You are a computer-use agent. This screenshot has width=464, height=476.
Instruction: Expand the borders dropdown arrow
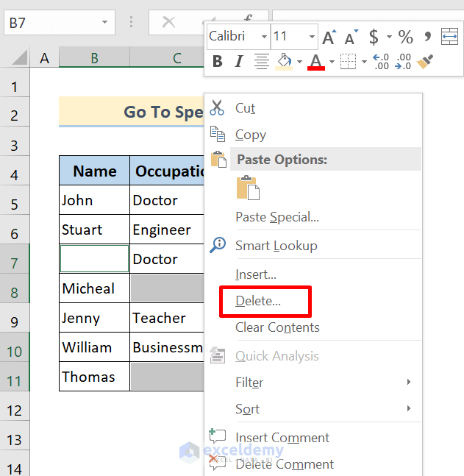[364, 62]
